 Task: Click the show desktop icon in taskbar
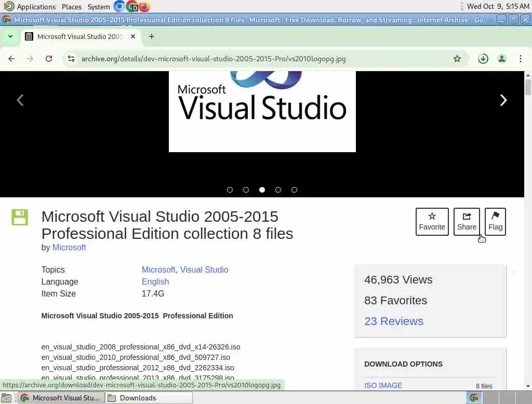(6, 398)
